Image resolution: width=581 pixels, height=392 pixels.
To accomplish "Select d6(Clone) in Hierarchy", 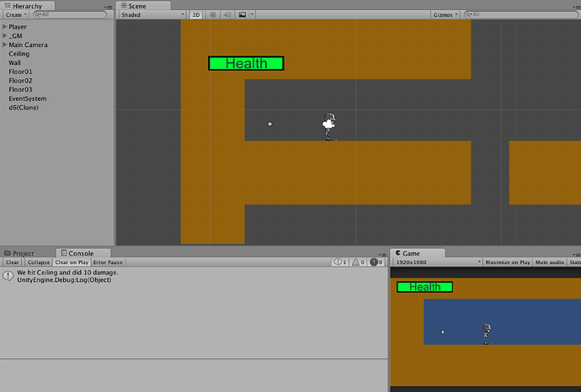I will point(24,108).
